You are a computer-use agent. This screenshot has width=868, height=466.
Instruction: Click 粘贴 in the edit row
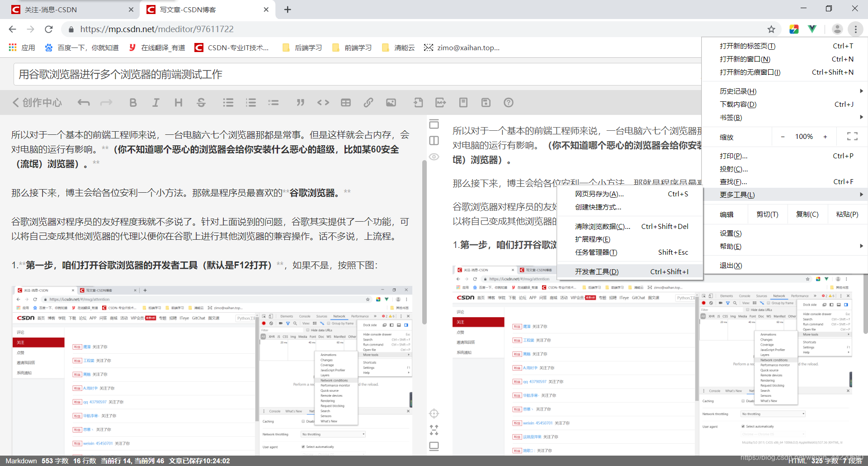click(847, 214)
